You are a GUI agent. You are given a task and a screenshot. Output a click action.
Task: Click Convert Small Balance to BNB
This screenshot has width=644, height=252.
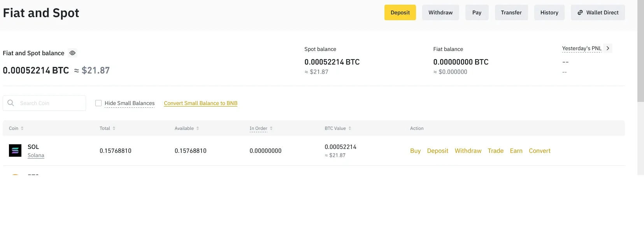(200, 103)
